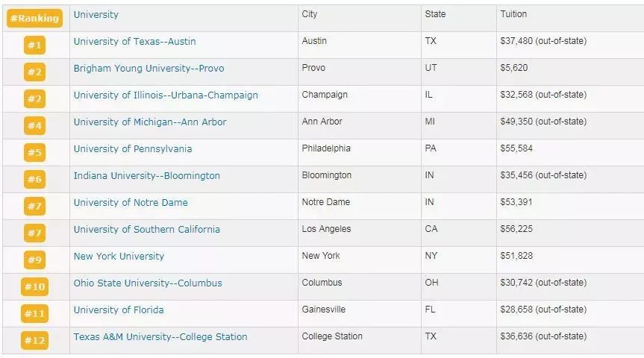Click the #4 ranking badge
The image size is (644, 358).
pos(34,125)
